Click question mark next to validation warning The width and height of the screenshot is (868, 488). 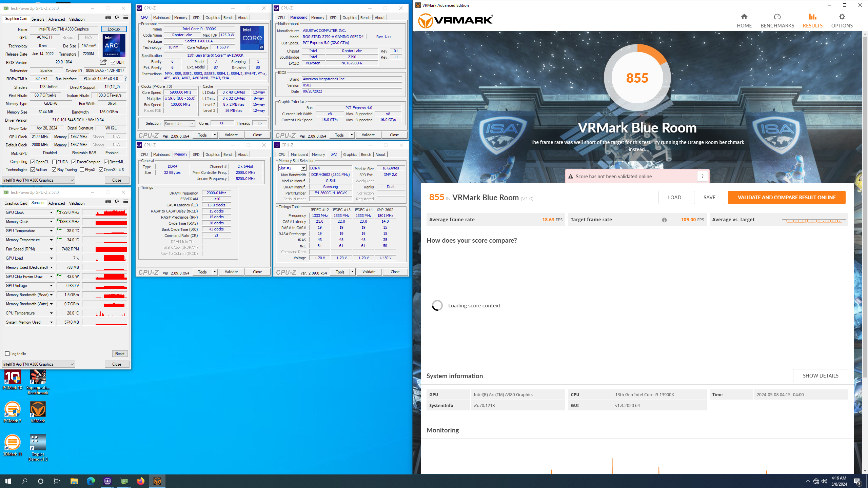point(703,176)
